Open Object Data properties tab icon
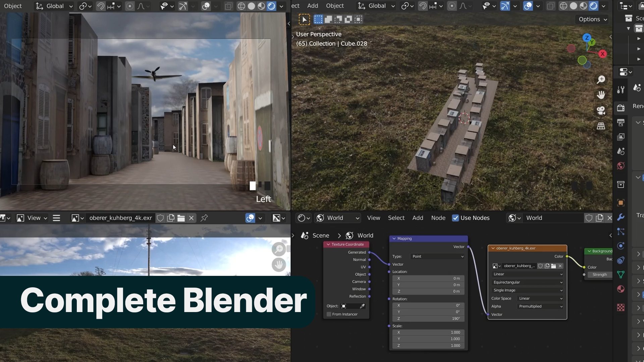This screenshot has width=644, height=362. tap(621, 275)
